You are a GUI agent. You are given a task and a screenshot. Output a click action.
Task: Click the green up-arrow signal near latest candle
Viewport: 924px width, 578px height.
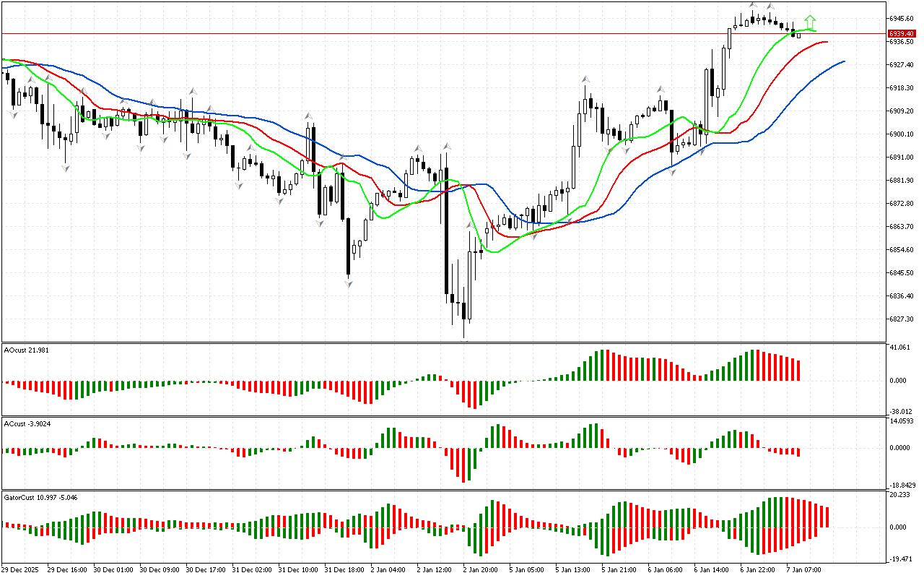click(811, 21)
